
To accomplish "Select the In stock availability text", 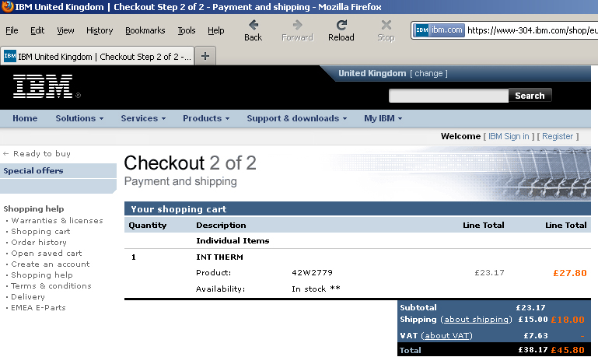I will coord(316,289).
